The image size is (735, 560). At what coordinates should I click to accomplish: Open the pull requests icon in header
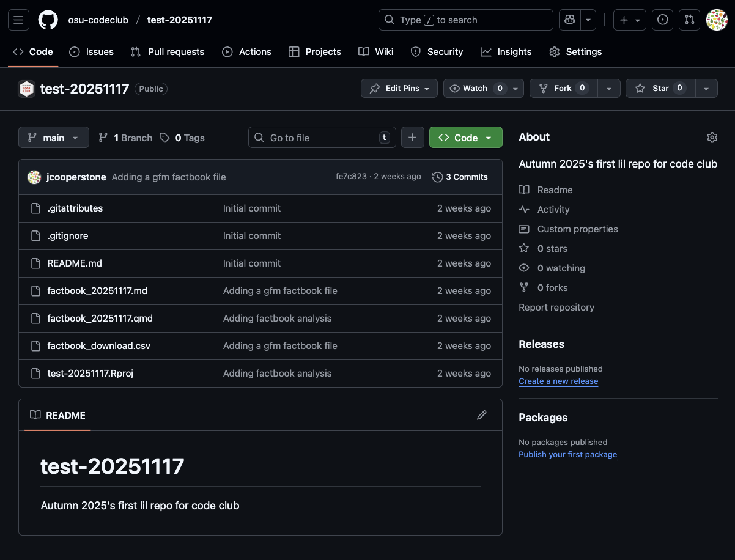(x=690, y=20)
